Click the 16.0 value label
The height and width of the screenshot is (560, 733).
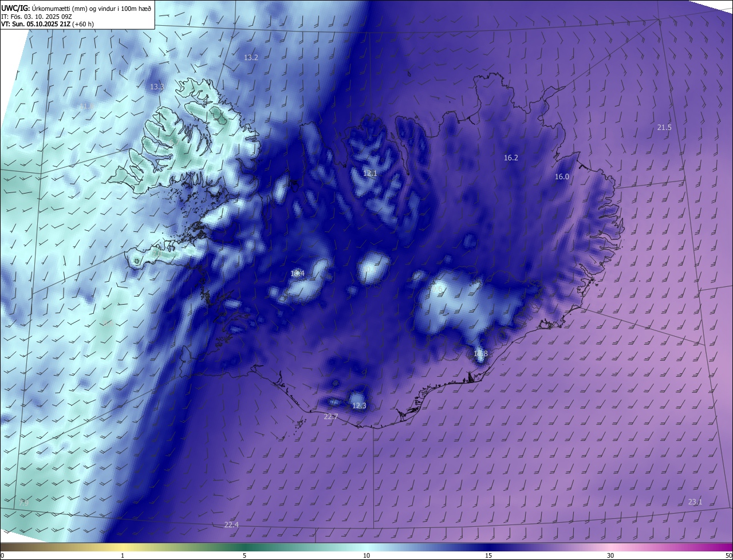[x=562, y=176]
